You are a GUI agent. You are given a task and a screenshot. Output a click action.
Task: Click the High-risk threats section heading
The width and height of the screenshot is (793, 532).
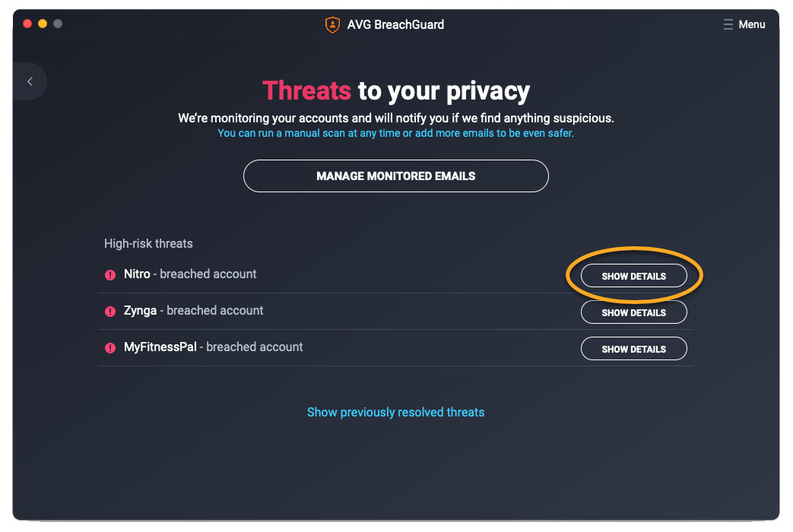point(148,244)
